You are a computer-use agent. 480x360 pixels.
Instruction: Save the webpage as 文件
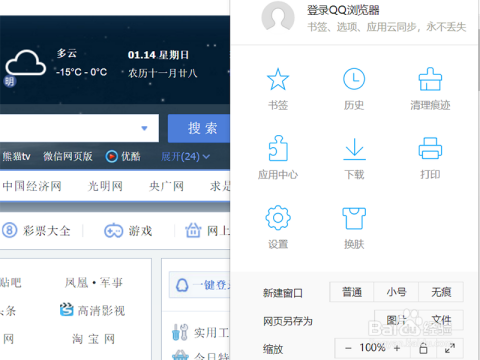coord(441,320)
